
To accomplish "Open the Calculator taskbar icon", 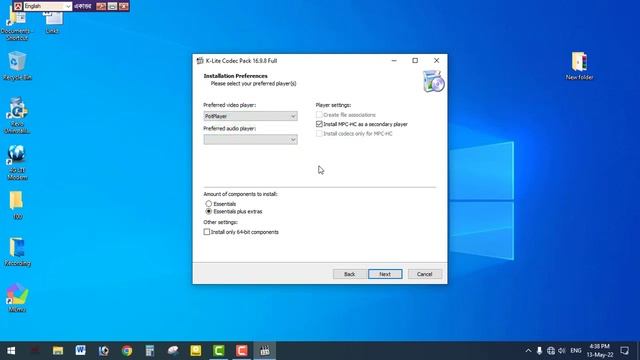I will pos(150,351).
